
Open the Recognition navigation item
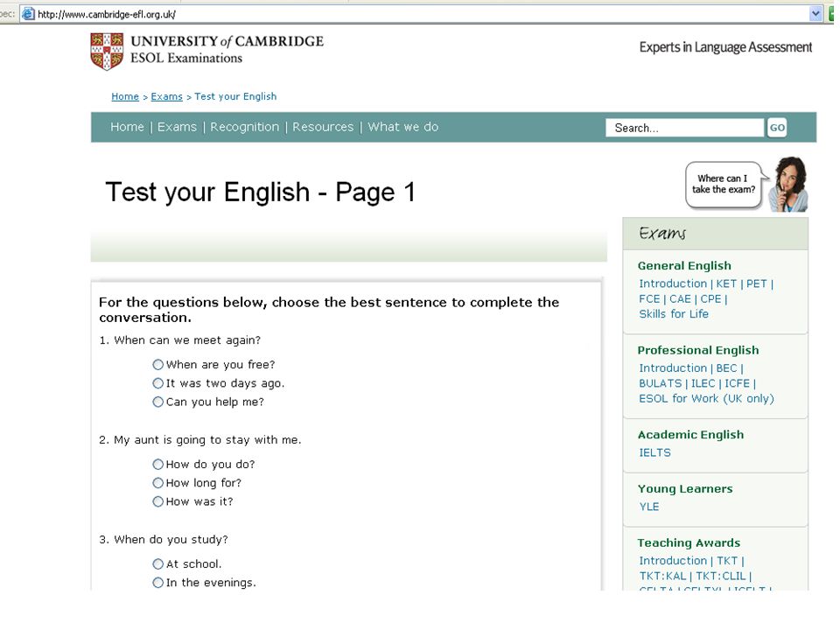coord(244,127)
